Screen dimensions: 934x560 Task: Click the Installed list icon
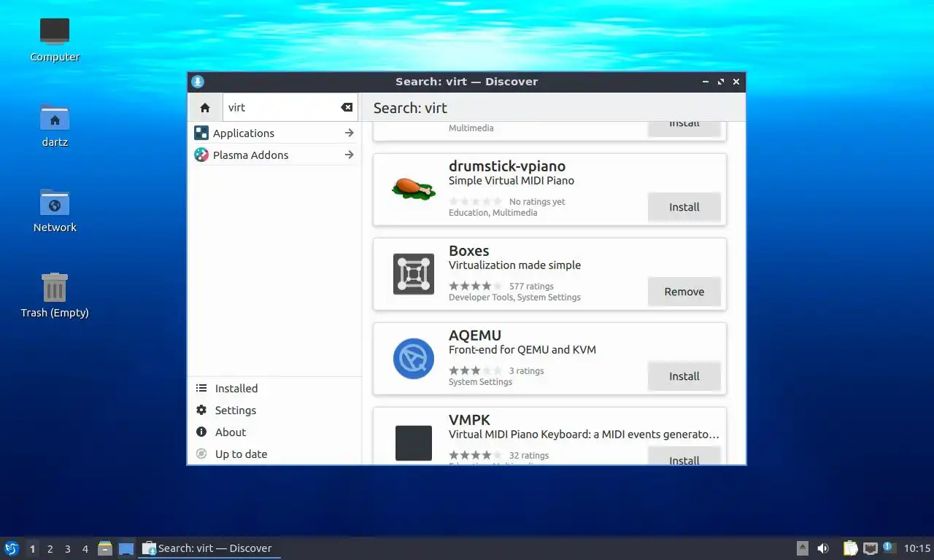point(201,388)
